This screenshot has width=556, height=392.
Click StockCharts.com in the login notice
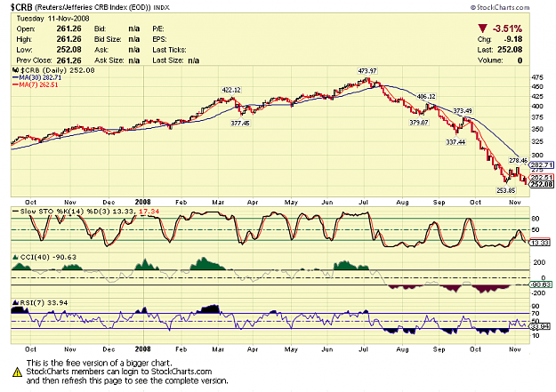click(181, 372)
